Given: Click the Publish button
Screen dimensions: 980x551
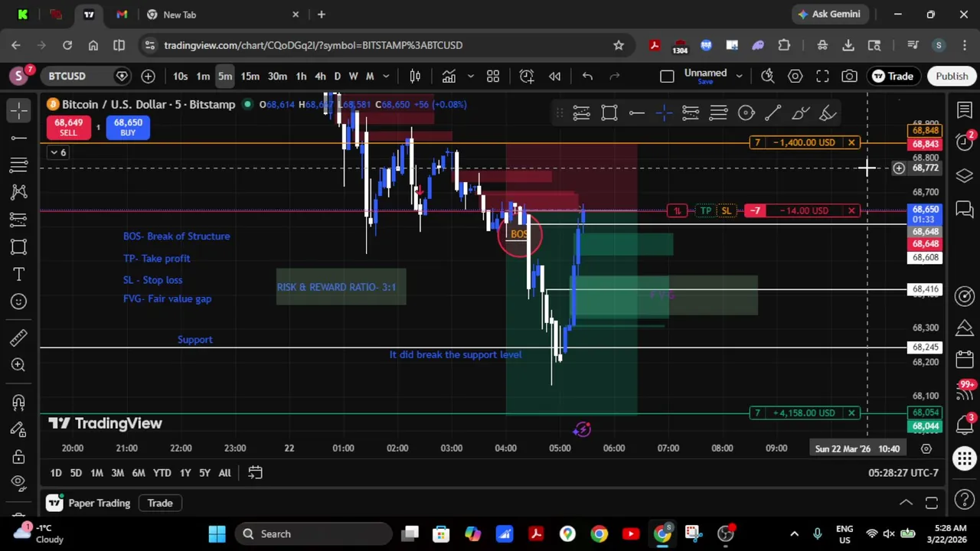Looking at the screenshot, I should pos(952,76).
